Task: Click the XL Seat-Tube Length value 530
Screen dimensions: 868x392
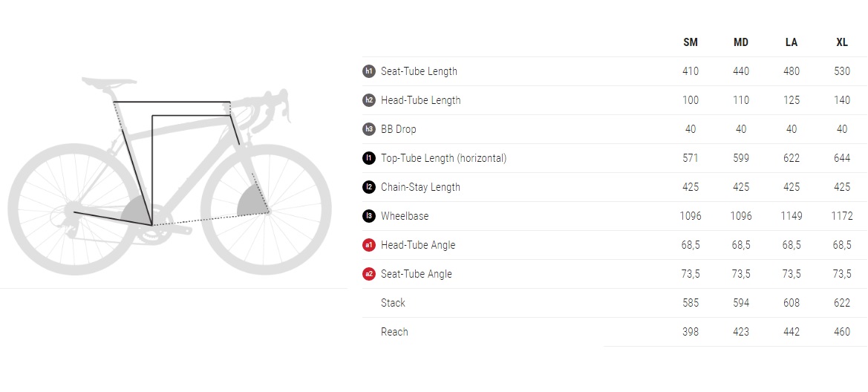Action: coord(842,71)
